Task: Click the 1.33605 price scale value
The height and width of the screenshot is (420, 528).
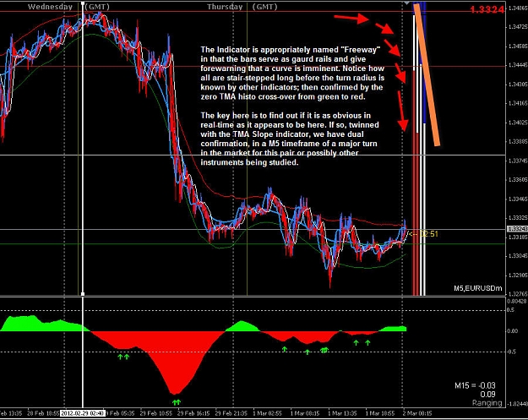Action: coord(518,180)
